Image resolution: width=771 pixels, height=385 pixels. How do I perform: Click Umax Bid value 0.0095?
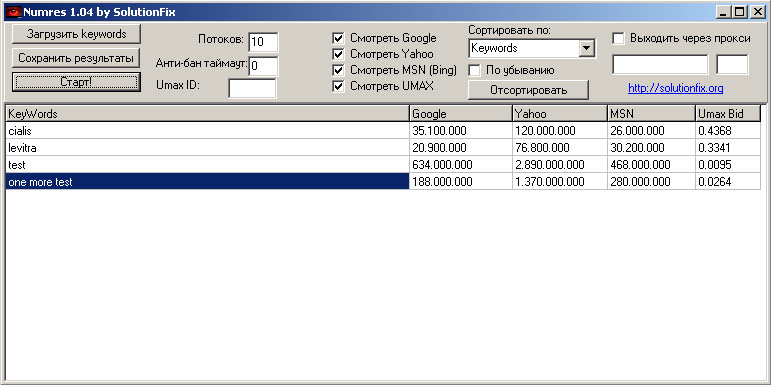click(714, 165)
